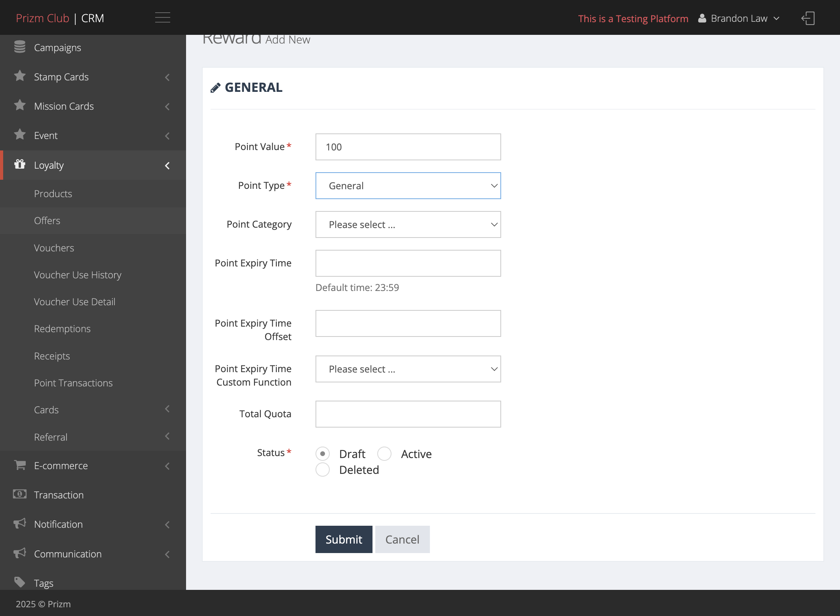Click the Notification megaphone icon
840x616 pixels.
pyautogui.click(x=20, y=523)
